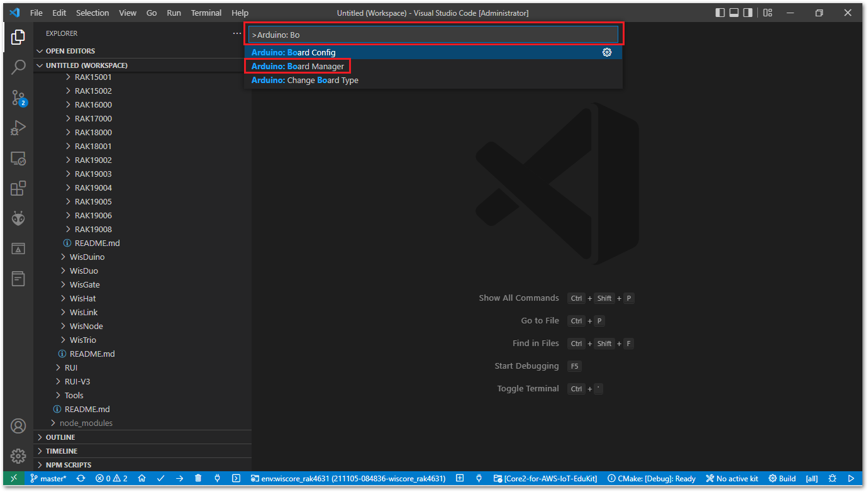Viewport: 868px width, 492px height.
Task: Open the Help menu
Action: [x=240, y=13]
